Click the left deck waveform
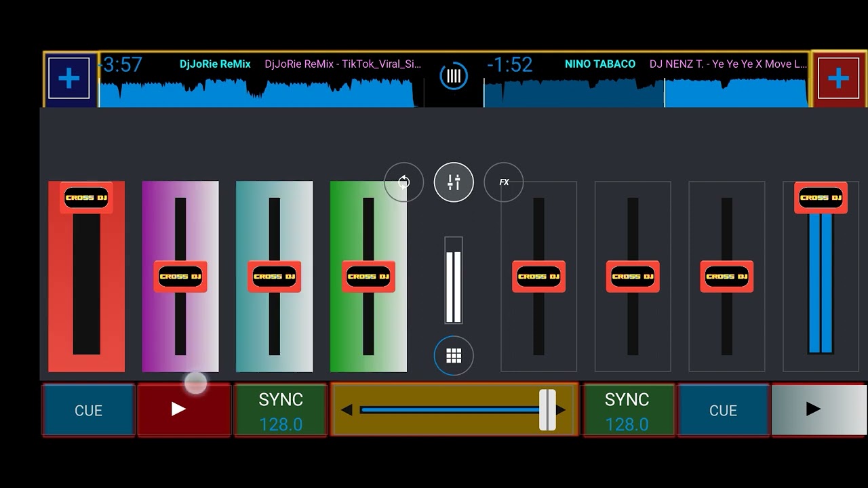 tap(258, 91)
